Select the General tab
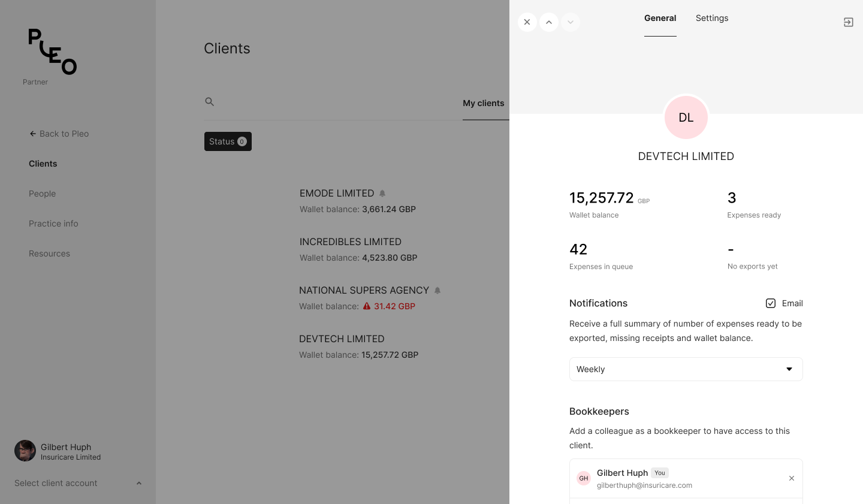This screenshot has width=863, height=504. (x=660, y=18)
